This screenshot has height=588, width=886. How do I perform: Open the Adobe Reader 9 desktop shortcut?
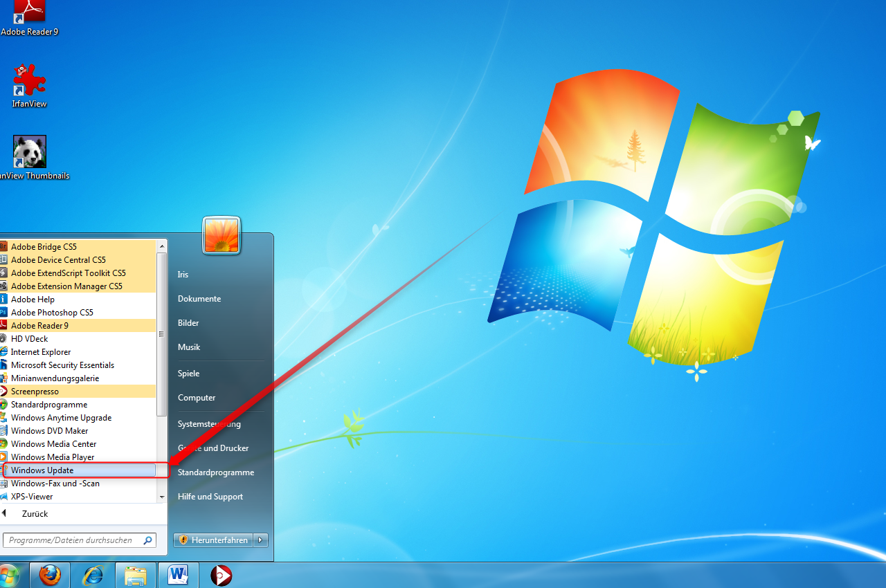[x=29, y=17]
